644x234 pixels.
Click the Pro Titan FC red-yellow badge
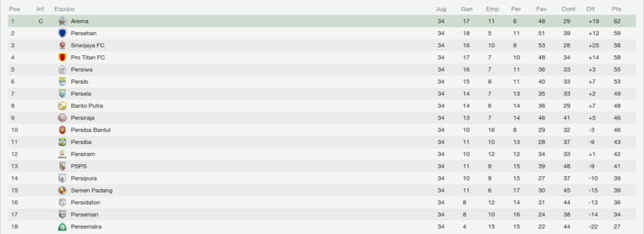tap(62, 57)
